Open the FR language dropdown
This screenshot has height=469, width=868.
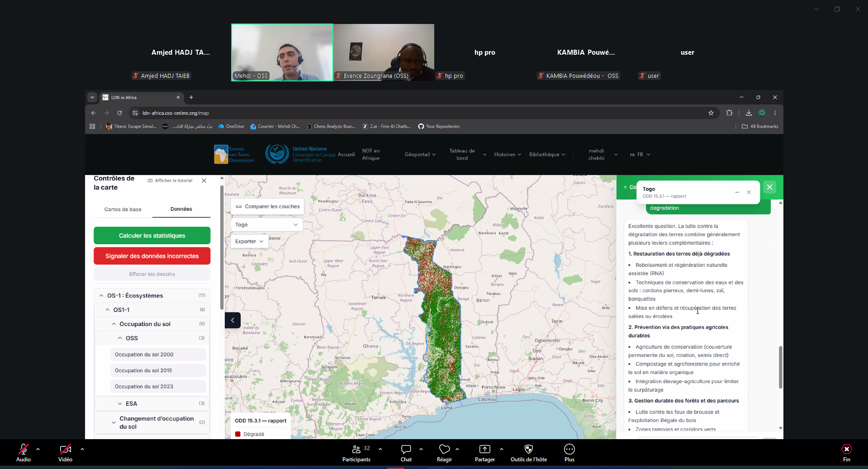(640, 155)
